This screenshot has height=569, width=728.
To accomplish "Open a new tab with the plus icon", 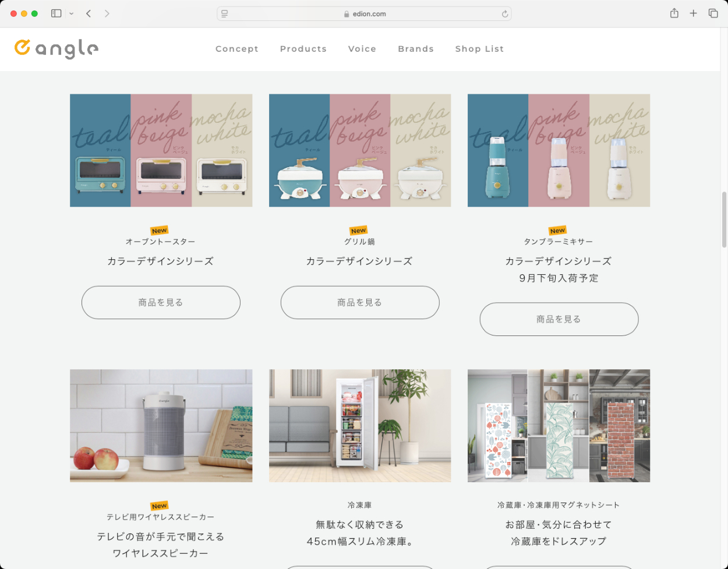I will 693,13.
